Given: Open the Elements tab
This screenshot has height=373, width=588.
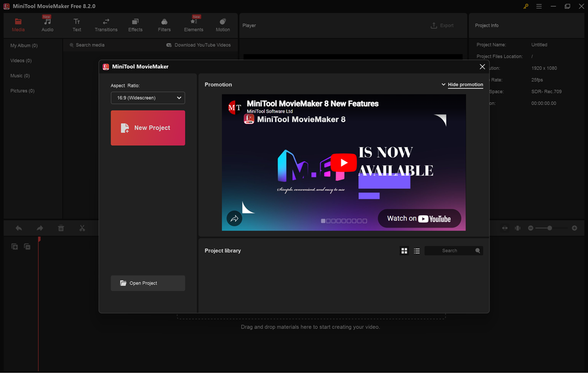Looking at the screenshot, I should pyautogui.click(x=193, y=25).
